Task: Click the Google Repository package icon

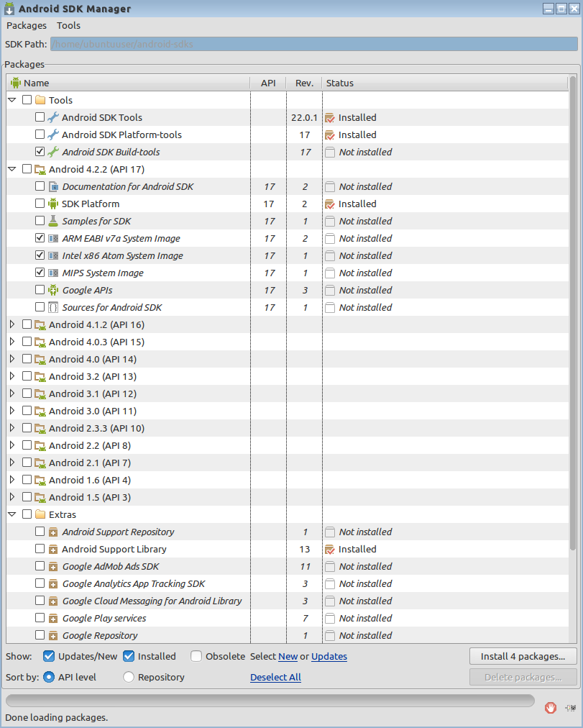Action: 53,636
